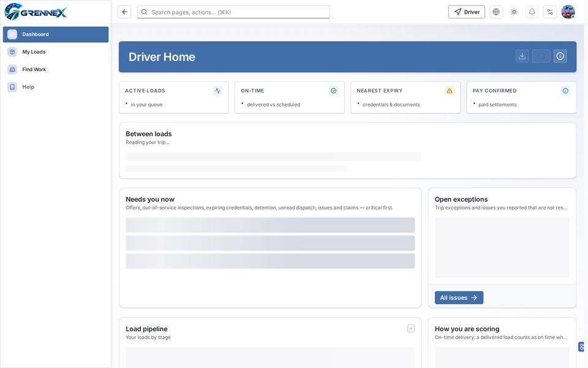Click the "delivered vs scheduled" text
This screenshot has width=588, height=368.
[273, 105]
